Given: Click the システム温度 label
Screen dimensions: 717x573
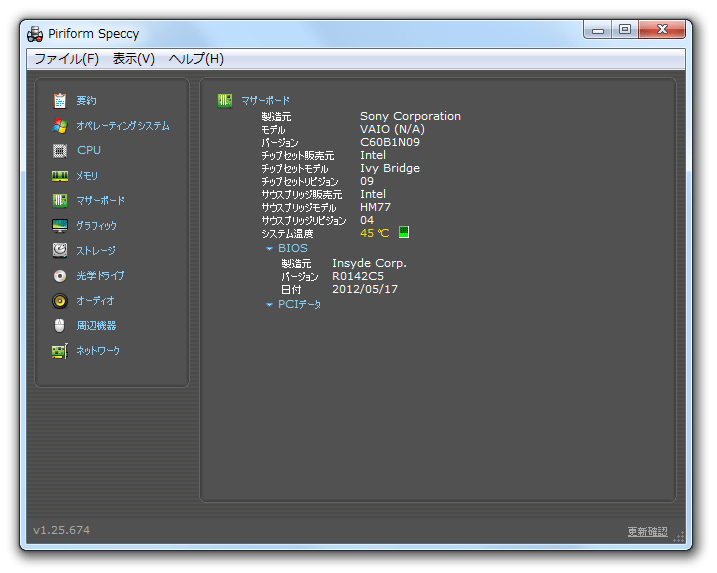Looking at the screenshot, I should pos(287,234).
